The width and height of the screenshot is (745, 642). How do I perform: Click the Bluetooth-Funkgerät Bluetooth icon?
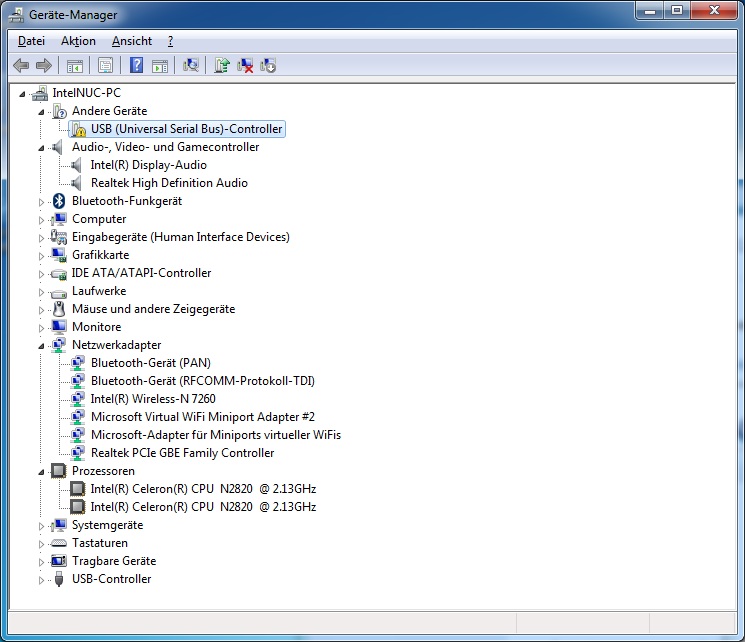[59, 201]
